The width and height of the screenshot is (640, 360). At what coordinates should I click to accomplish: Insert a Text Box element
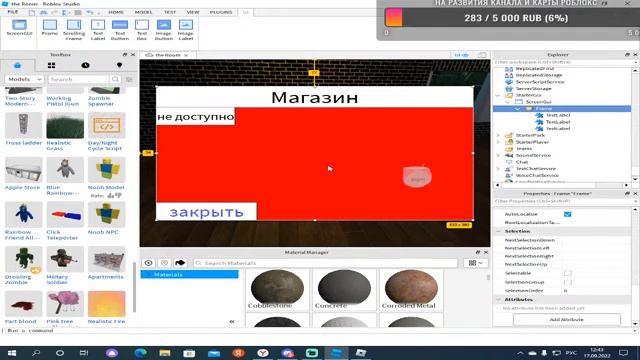click(142, 30)
